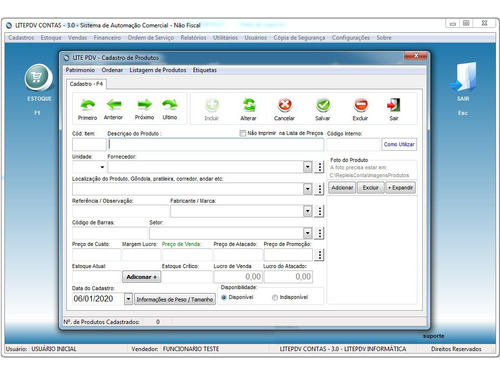
Task: Click the Estoque Atual field
Action: tap(96, 277)
